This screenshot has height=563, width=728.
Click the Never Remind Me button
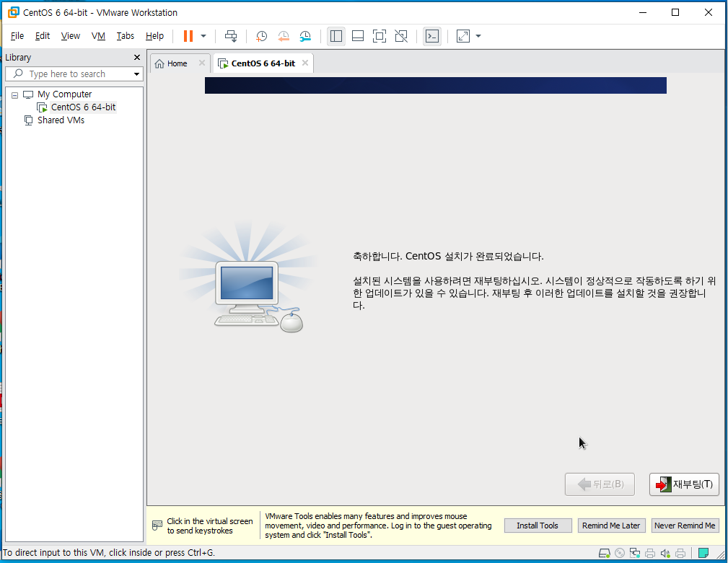(685, 526)
